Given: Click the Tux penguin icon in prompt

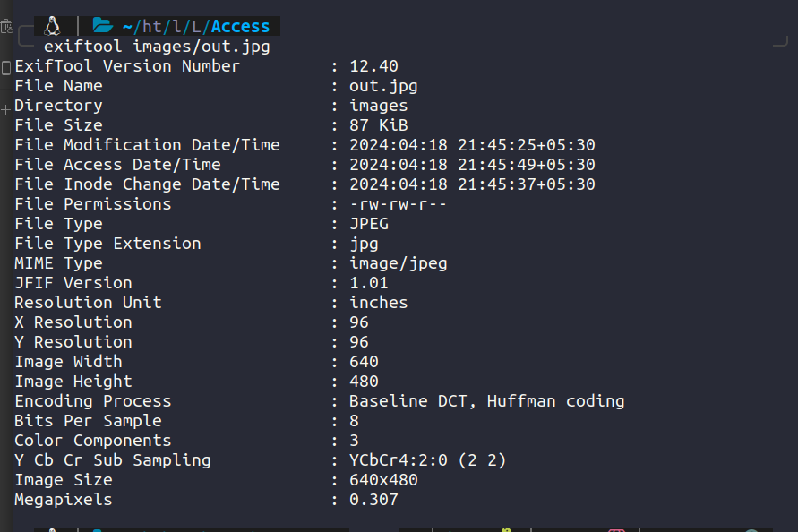Looking at the screenshot, I should click(x=52, y=26).
